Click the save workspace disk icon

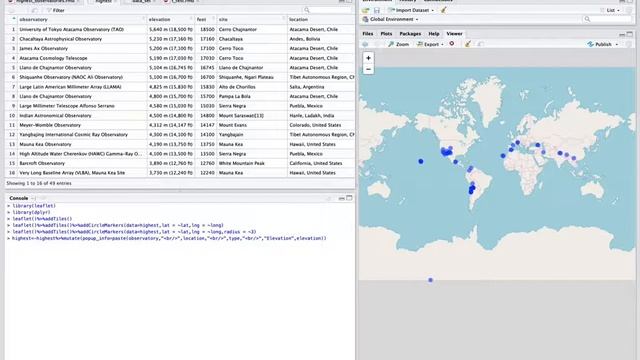[377, 10]
